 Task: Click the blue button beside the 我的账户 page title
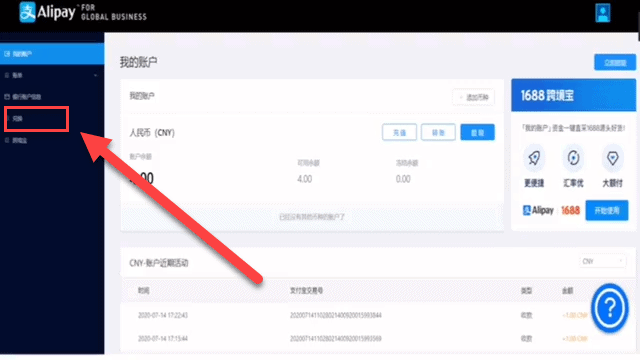coord(615,62)
